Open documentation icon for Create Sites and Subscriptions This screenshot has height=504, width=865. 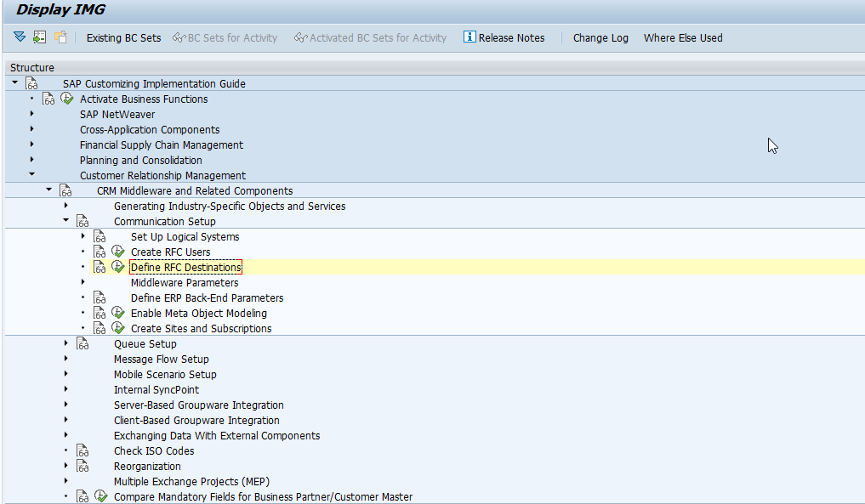[100, 328]
